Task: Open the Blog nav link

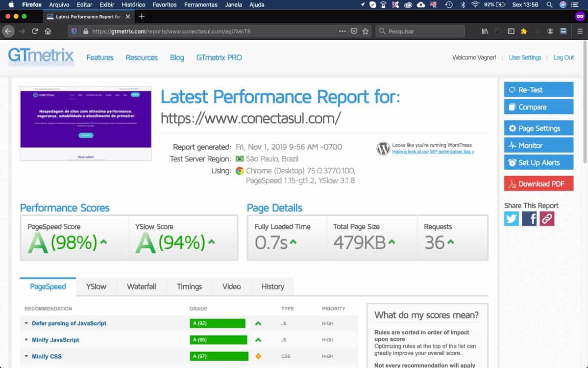Action: click(x=177, y=57)
